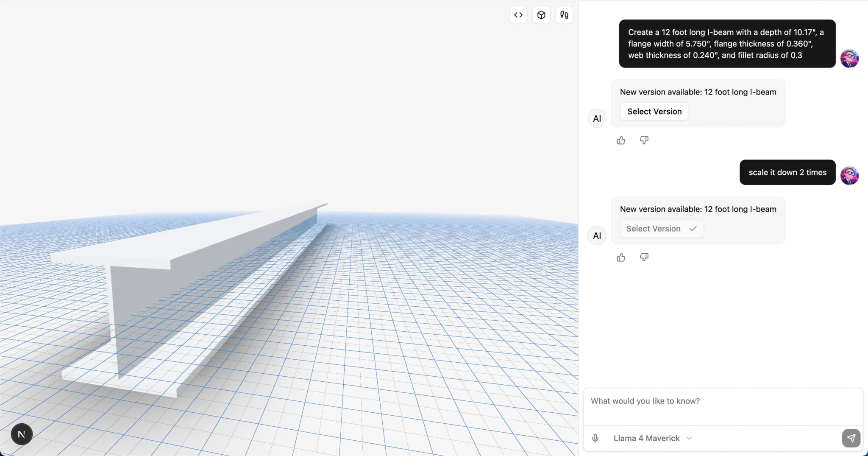Give thumbs up to first AI response
Screen dimensions: 868x456
click(620, 140)
